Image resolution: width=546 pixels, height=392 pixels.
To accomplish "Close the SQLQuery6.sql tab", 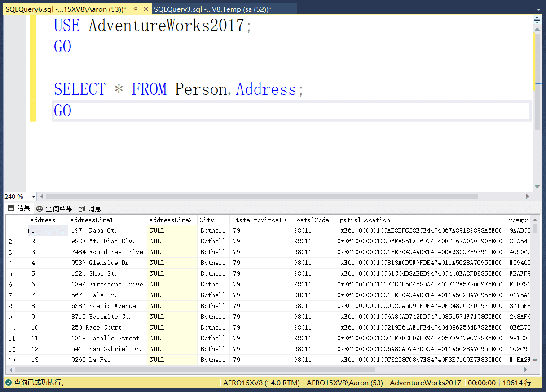I will [x=145, y=9].
